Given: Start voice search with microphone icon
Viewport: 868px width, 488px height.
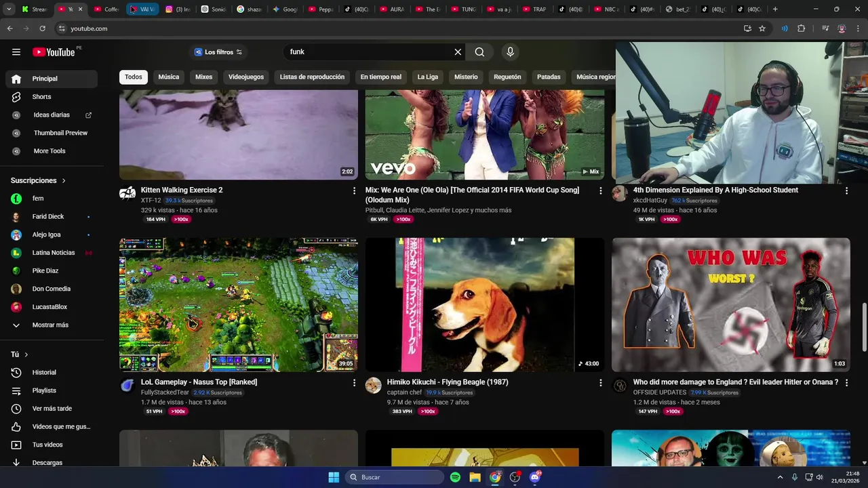Looking at the screenshot, I should pyautogui.click(x=511, y=52).
